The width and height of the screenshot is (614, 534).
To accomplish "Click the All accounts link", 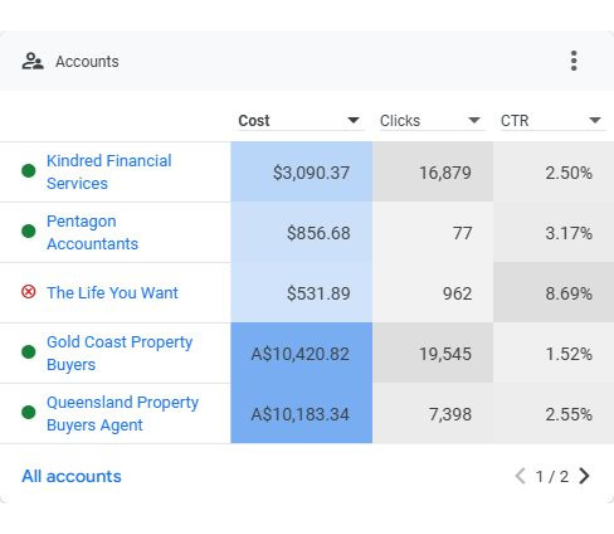I will (x=71, y=476).
